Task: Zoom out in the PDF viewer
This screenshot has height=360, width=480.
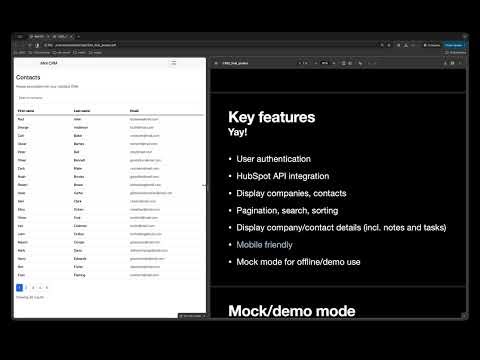Action: click(316, 63)
